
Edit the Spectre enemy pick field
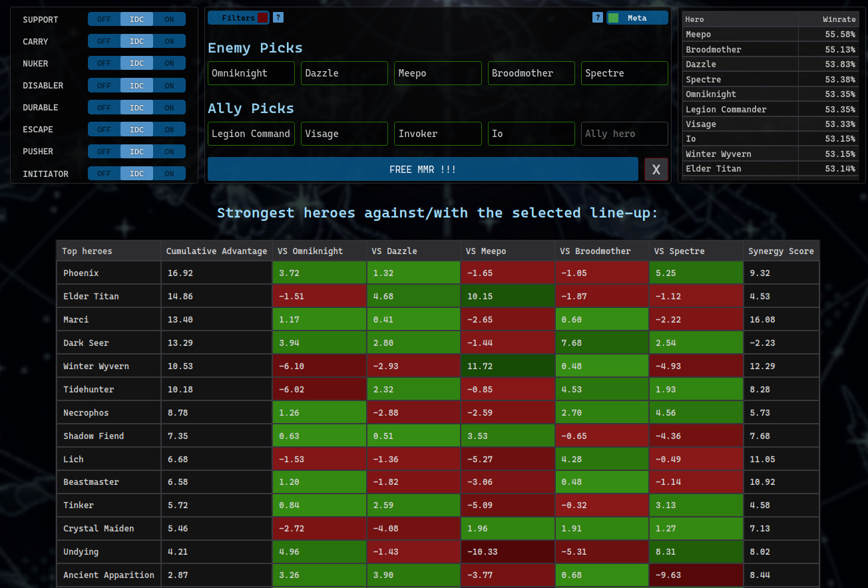(624, 73)
